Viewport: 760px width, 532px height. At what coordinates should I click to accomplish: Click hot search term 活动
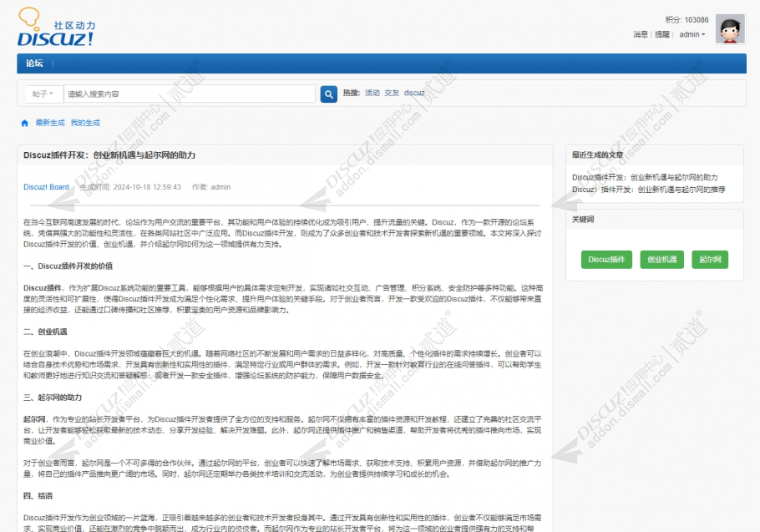coord(372,93)
